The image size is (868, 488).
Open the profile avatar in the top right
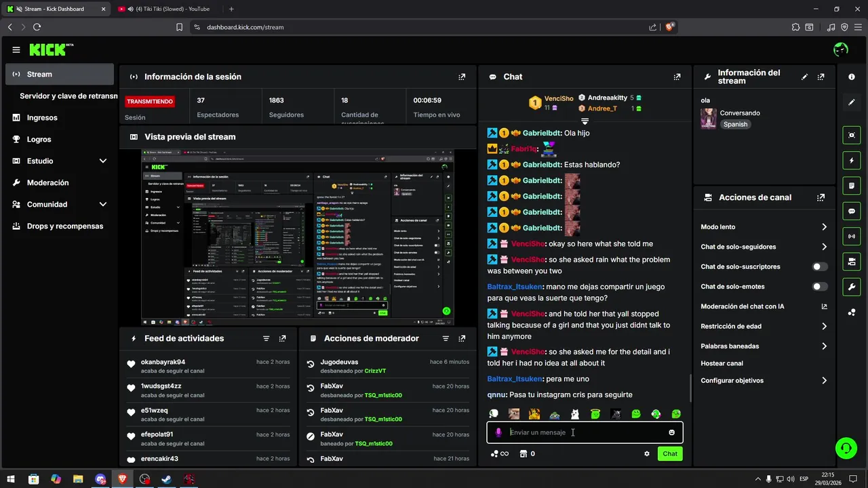pos(841,49)
